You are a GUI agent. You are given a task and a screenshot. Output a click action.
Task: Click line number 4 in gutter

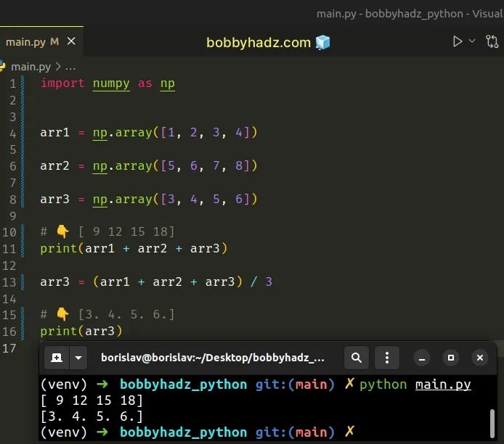[x=13, y=133]
